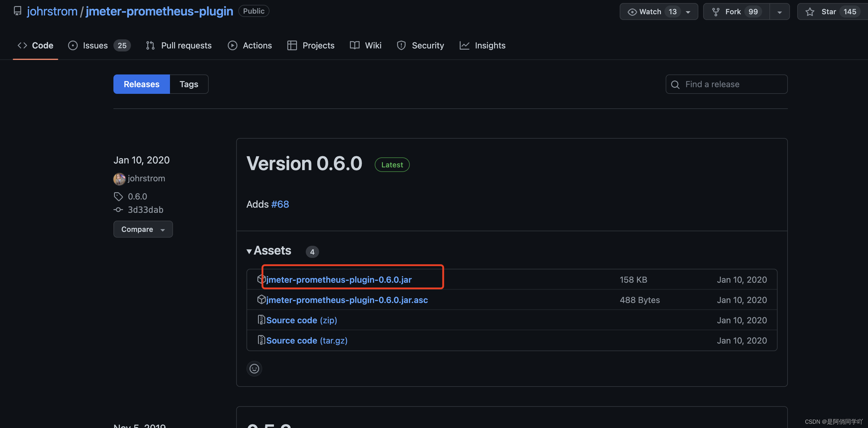Screen dimensions: 868x428
Task: Click the package icon beside the .jar.asc file
Action: click(x=261, y=299)
